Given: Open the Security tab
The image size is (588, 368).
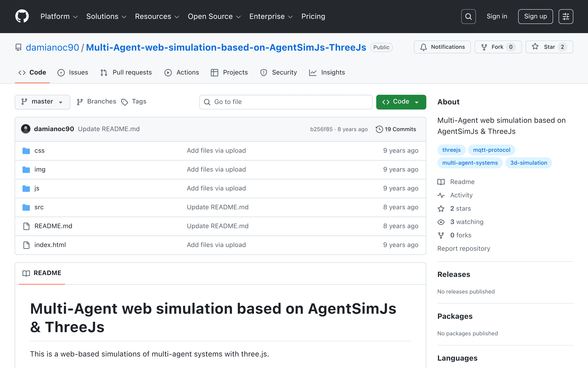Looking at the screenshot, I should (279, 72).
